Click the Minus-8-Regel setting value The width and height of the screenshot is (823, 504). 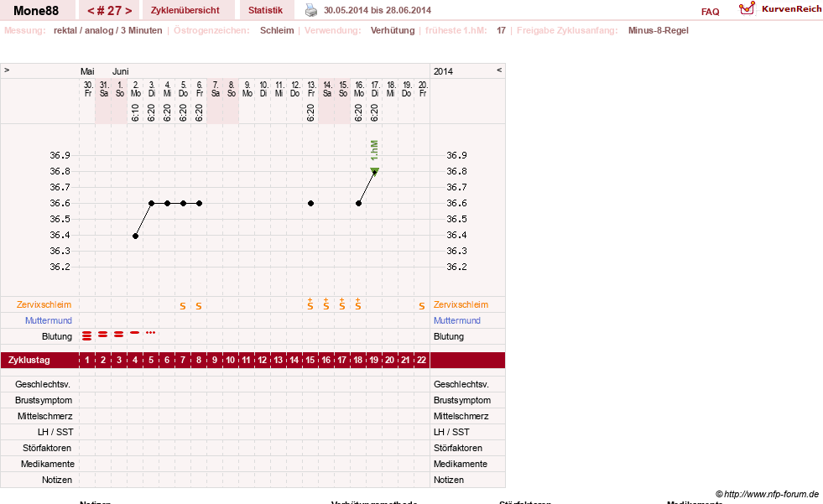[x=659, y=30]
